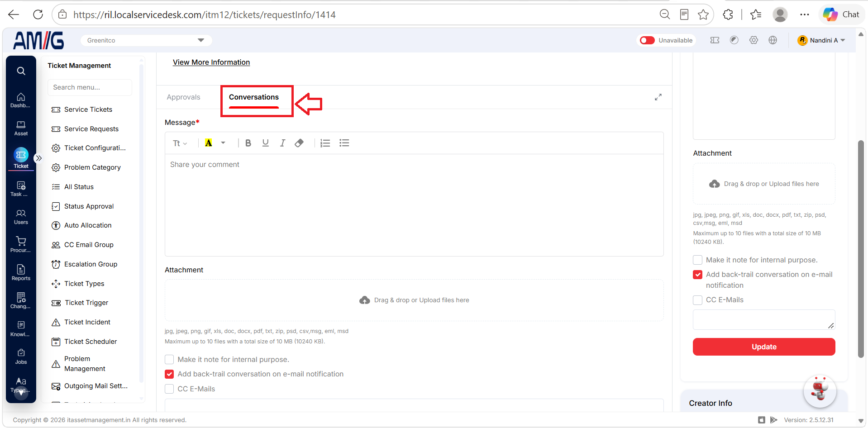Open the highlight color dropdown arrow
Image resolution: width=868 pixels, height=428 pixels.
[223, 143]
